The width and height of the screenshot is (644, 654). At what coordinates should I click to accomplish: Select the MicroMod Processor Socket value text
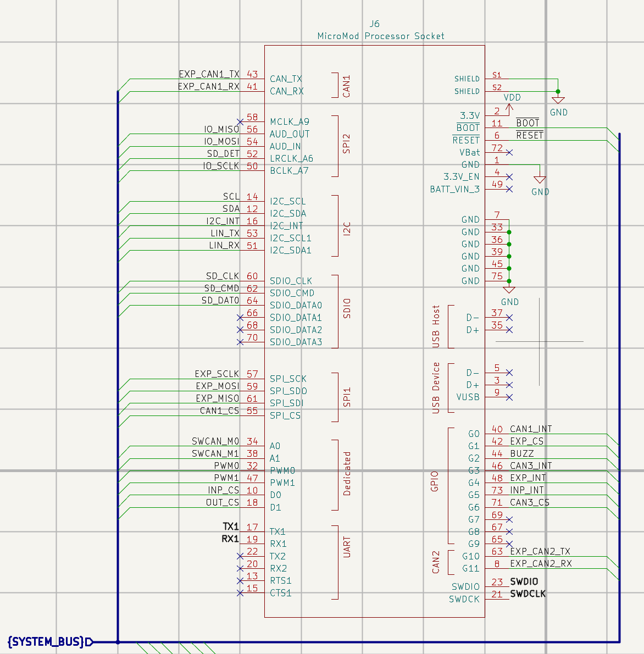click(381, 36)
